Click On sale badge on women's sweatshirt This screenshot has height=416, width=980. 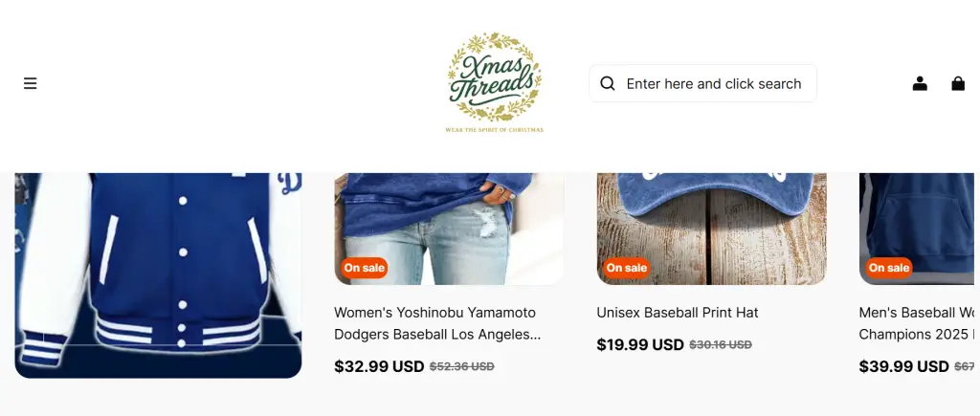point(365,268)
